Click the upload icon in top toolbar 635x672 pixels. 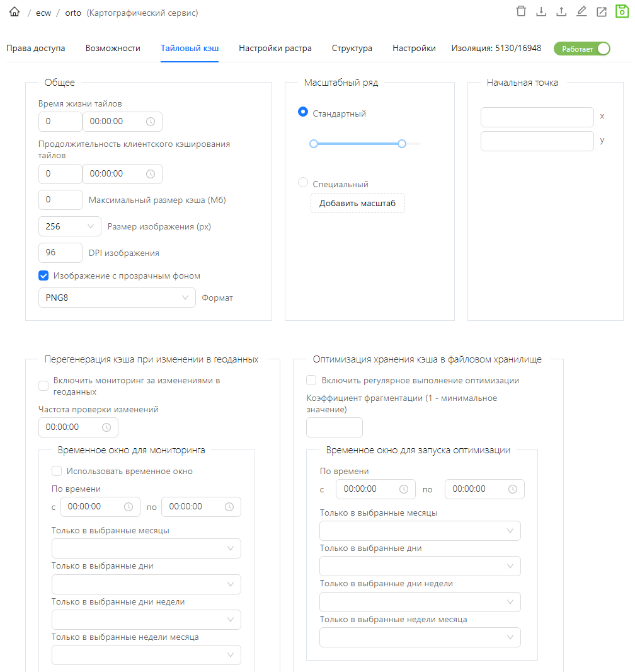coord(561,11)
